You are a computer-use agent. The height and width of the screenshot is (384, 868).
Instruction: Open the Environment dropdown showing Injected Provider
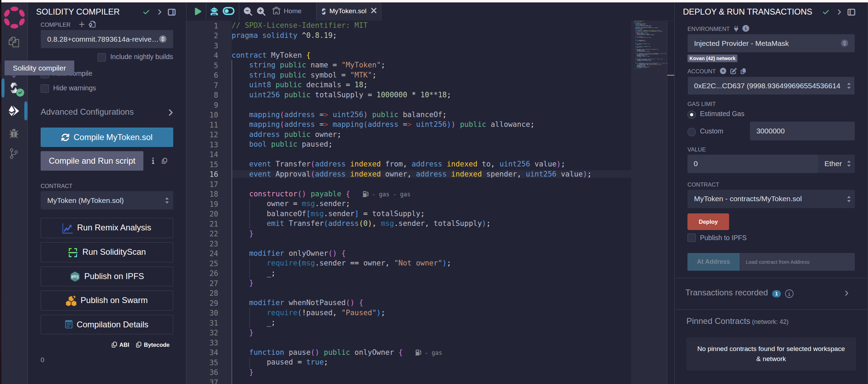[x=770, y=43]
